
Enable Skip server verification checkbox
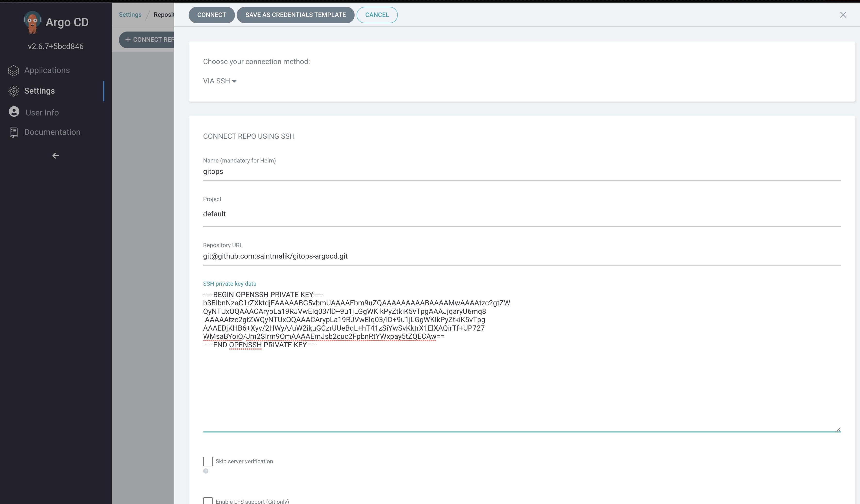(x=208, y=461)
